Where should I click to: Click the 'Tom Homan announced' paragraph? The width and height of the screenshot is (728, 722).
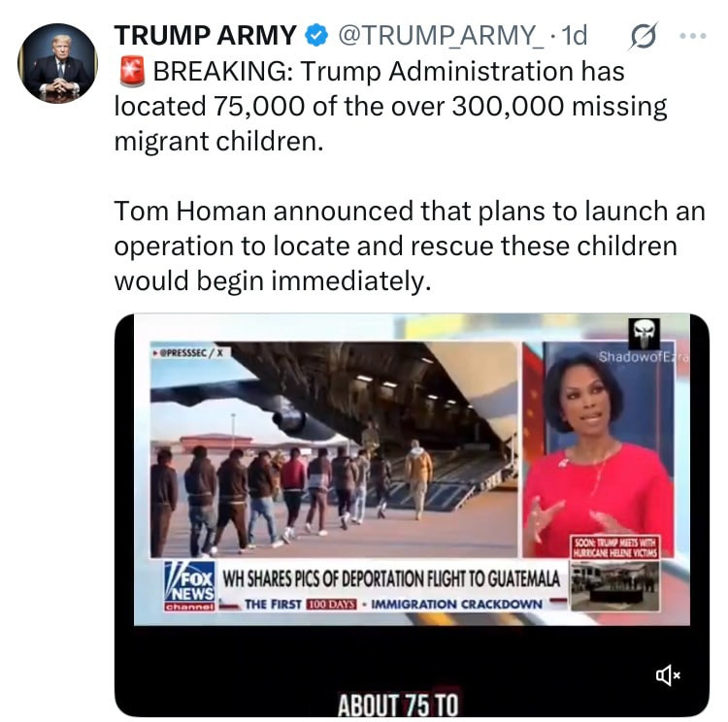coord(410,246)
